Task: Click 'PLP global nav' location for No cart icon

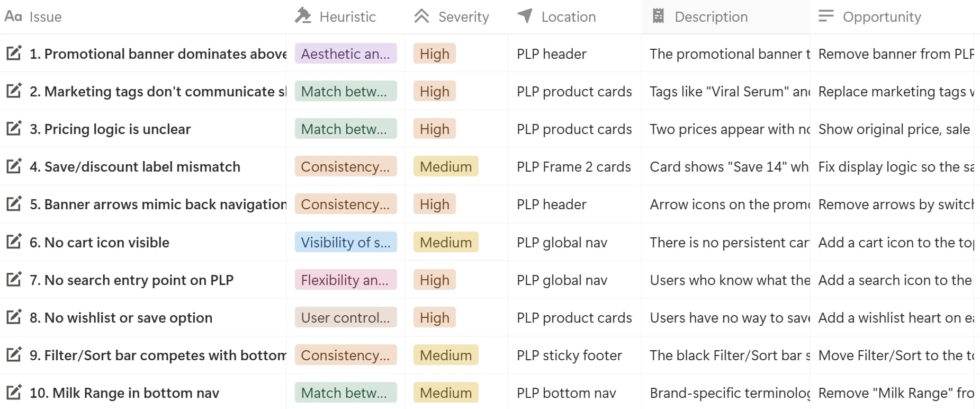Action: coord(574,242)
